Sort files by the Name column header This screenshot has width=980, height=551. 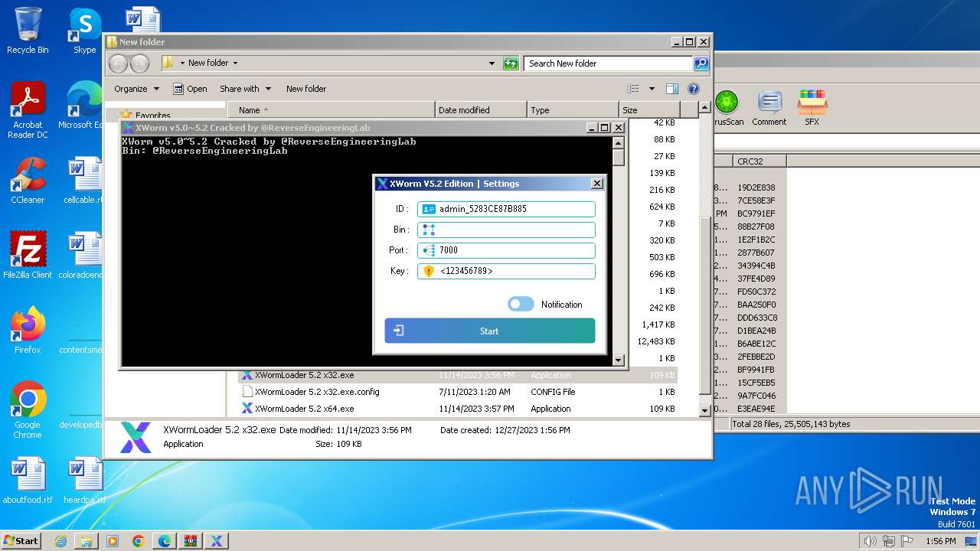point(331,110)
